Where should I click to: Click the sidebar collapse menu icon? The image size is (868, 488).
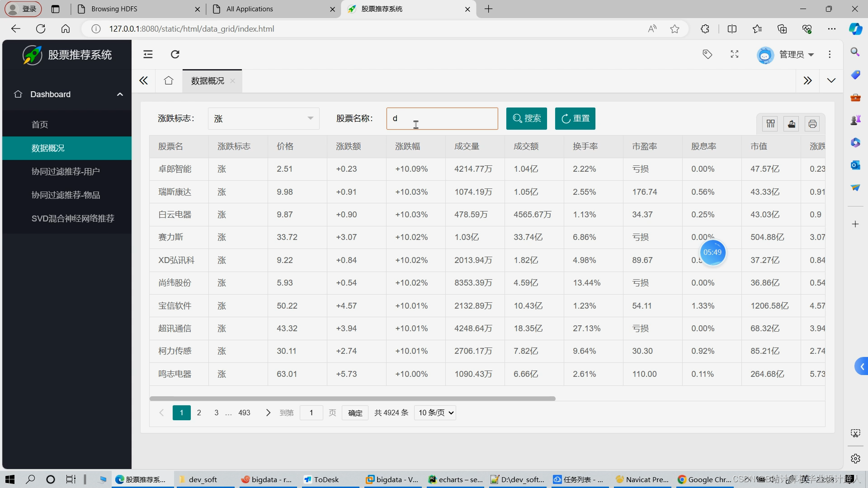(148, 54)
